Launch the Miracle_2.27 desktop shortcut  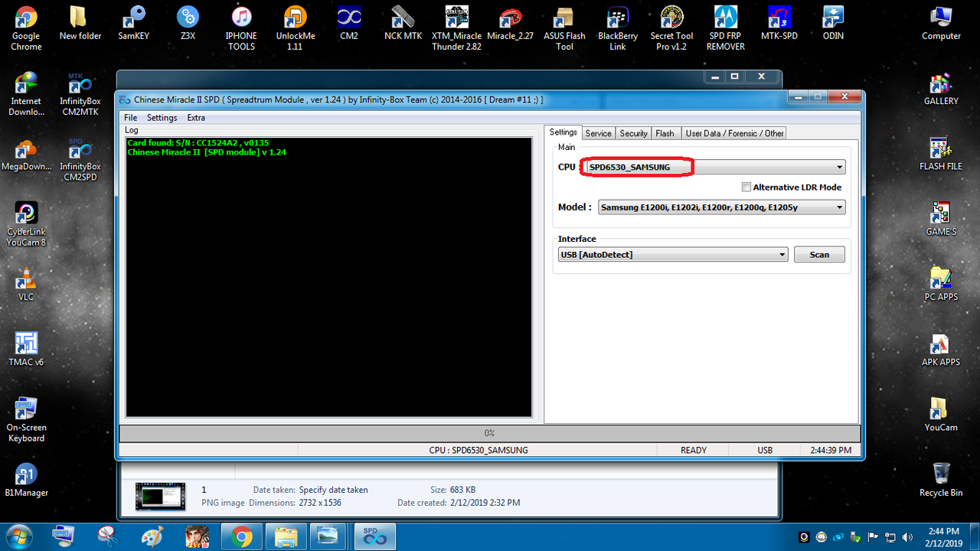tap(511, 23)
